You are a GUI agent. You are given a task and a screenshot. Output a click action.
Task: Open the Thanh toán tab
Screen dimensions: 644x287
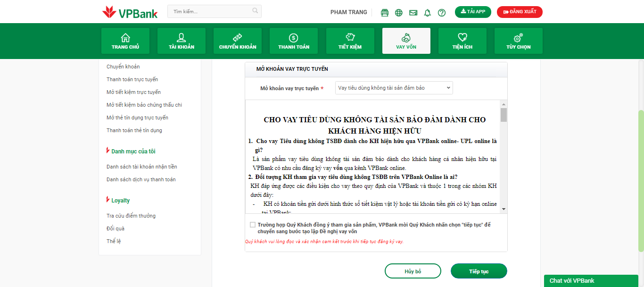[294, 41]
